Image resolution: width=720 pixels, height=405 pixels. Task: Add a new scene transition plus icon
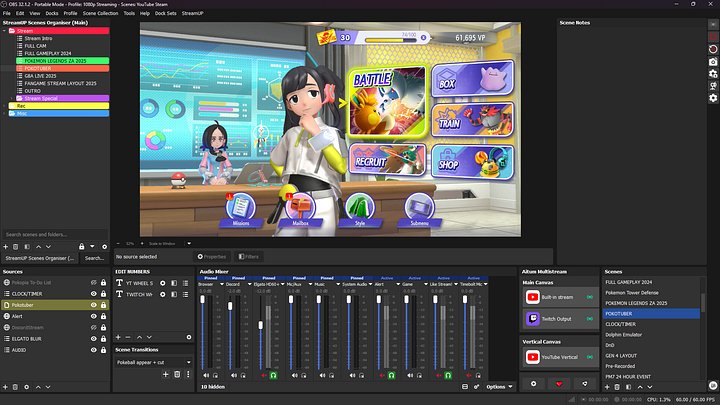click(166, 374)
